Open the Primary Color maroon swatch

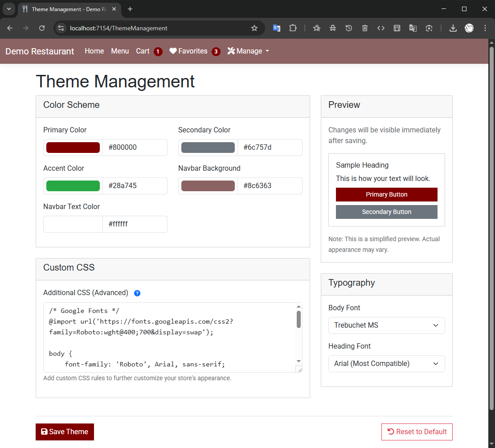tap(73, 148)
